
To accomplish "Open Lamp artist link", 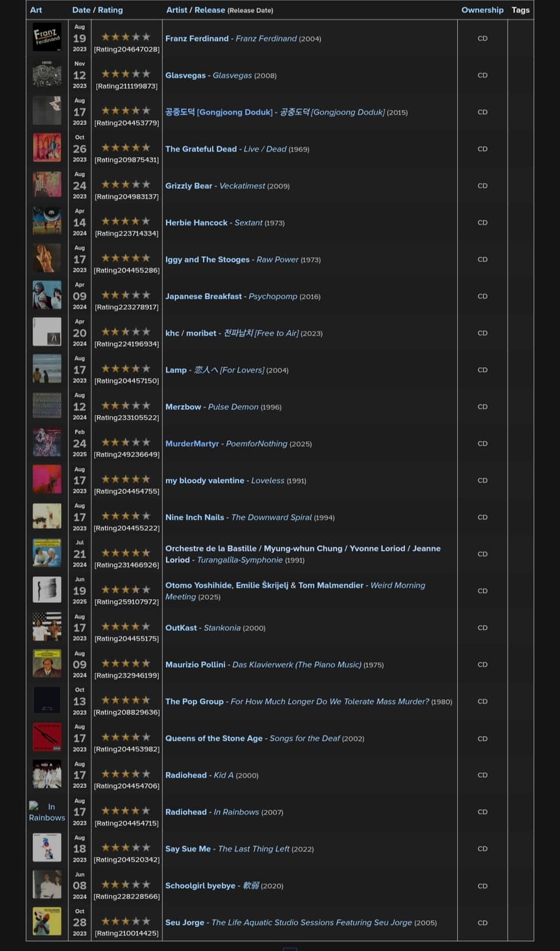I will click(176, 370).
